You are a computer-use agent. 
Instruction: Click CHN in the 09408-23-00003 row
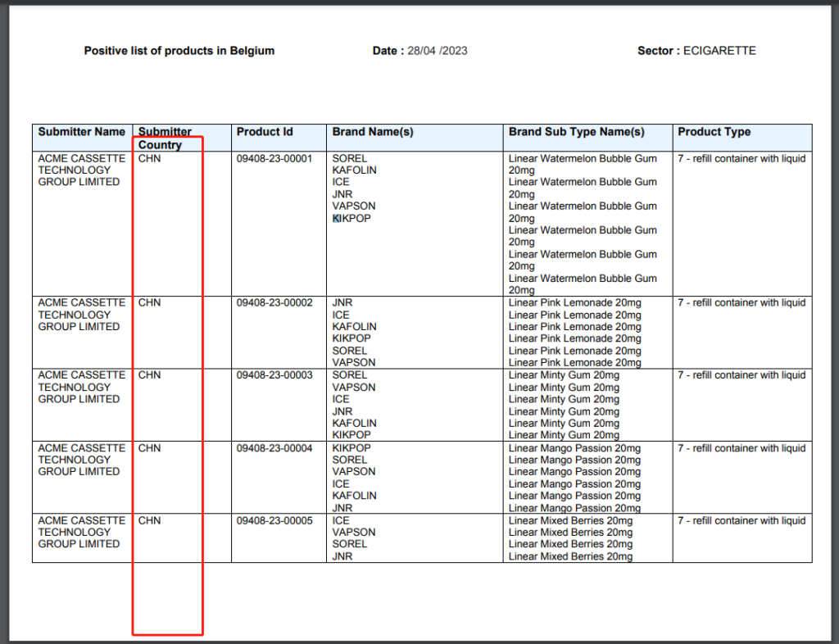149,375
